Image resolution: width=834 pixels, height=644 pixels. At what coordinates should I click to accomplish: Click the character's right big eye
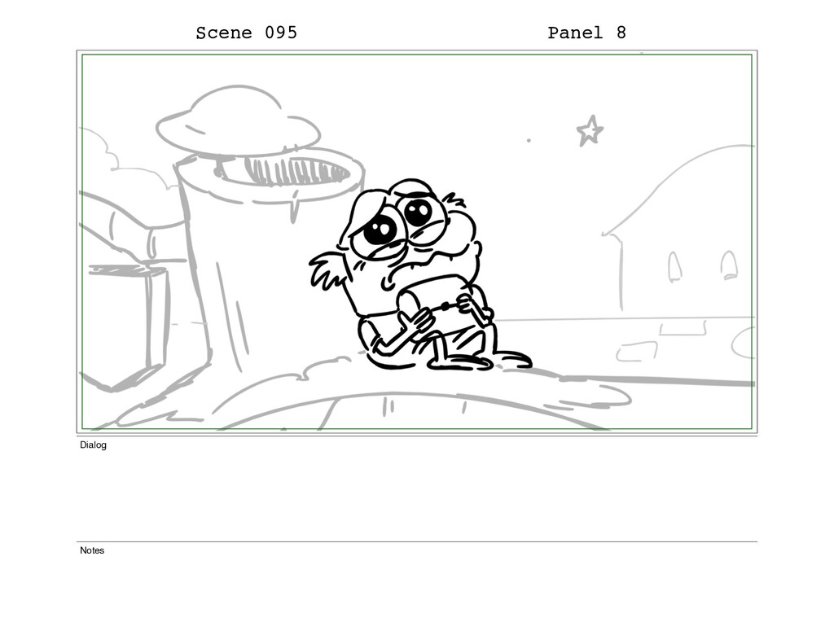[419, 212]
